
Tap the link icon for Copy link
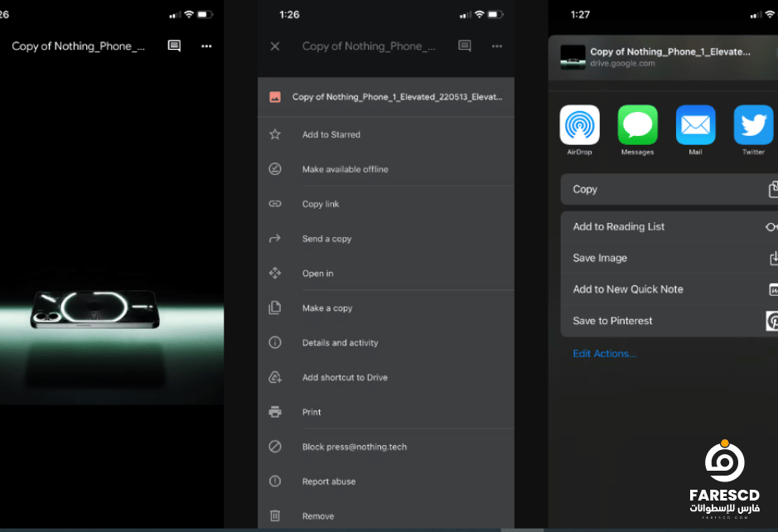[275, 204]
